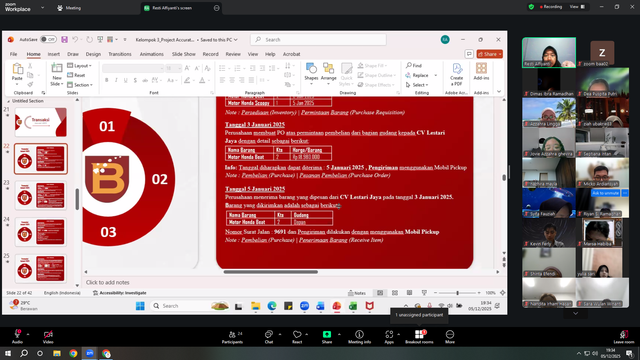Open the File menu
Screen dimensions: 640x360
tap(13, 54)
